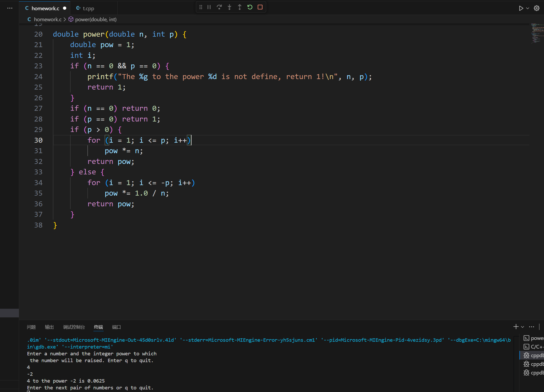Click the Step Into debug button
This screenshot has width=544, height=392.
tap(229, 7)
